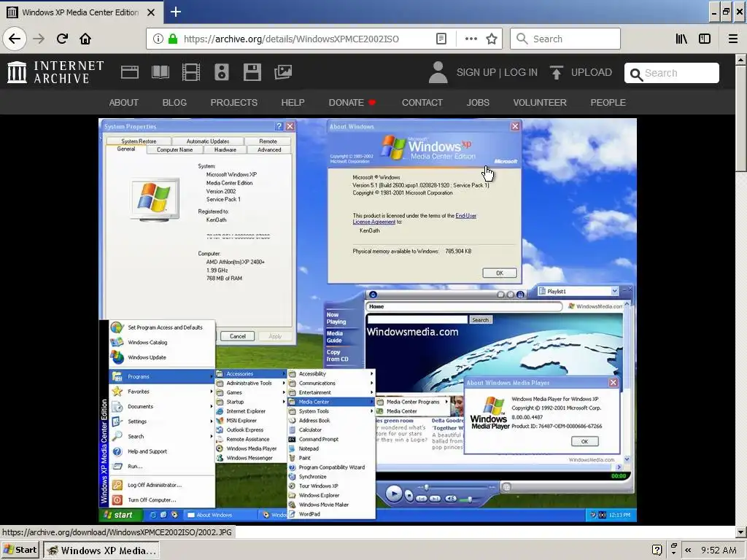Open the Firefox library icon

pyautogui.click(x=681, y=39)
